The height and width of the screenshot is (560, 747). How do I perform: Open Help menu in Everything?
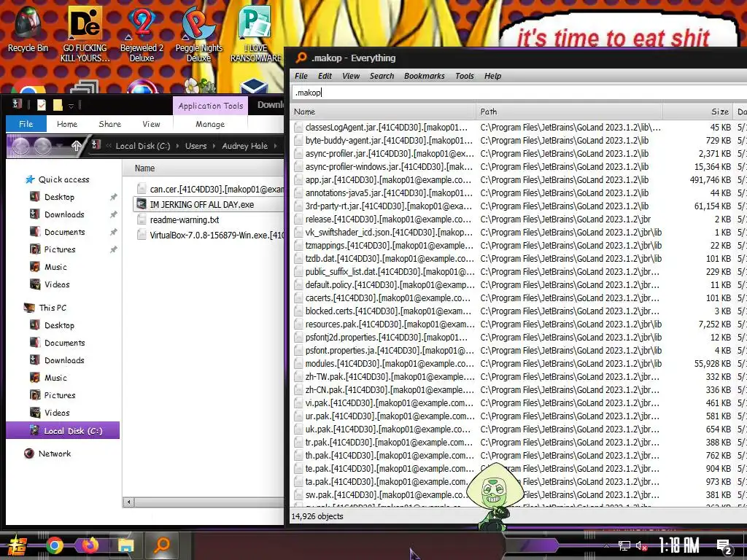pyautogui.click(x=492, y=76)
